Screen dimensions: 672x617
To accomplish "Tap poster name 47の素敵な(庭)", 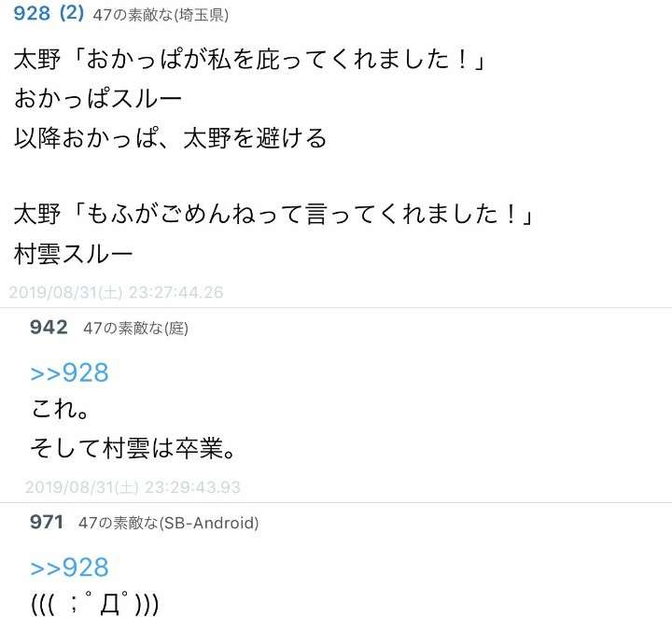I will click(136, 329).
